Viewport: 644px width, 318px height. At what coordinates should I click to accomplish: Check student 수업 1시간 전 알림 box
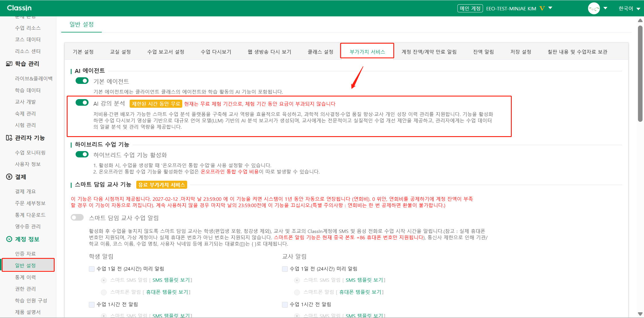(x=92, y=304)
